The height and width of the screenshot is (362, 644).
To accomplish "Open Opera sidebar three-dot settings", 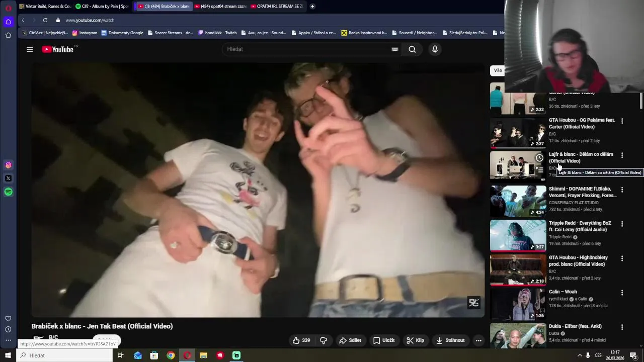I will [x=8, y=340].
